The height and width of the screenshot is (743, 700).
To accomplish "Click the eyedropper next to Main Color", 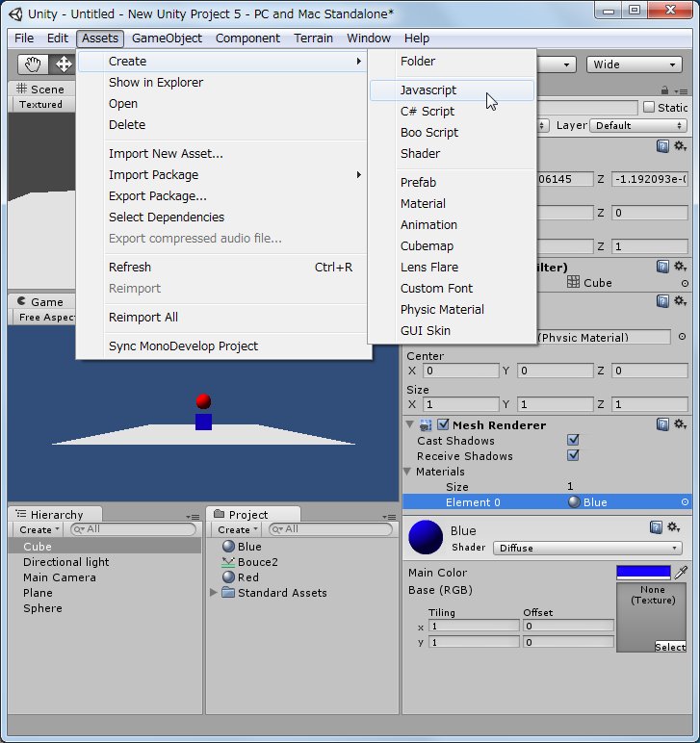I will point(682,573).
